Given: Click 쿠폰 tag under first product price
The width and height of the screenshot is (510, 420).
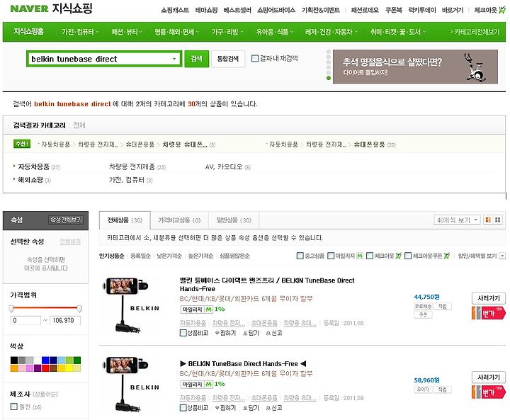Looking at the screenshot, I should coord(423,314).
